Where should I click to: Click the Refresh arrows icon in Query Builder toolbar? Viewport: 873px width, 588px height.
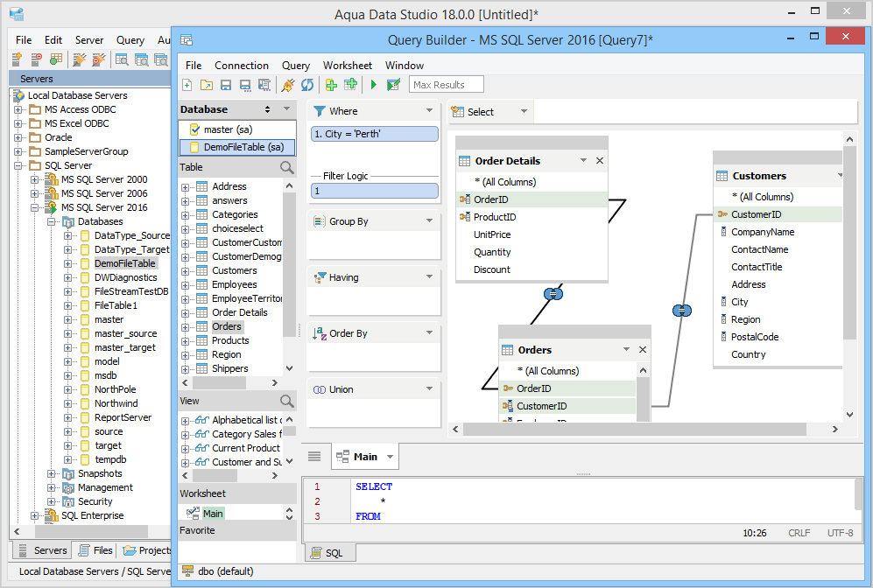306,85
